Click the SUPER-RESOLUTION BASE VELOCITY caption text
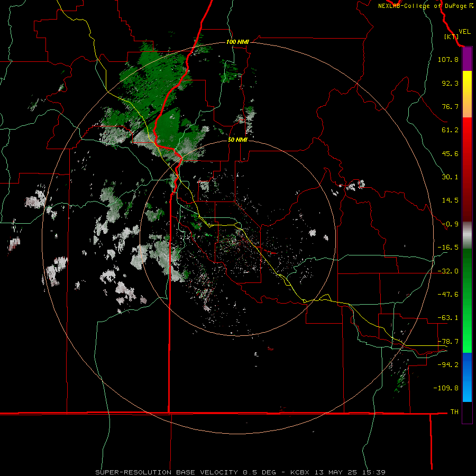This screenshot has width=476, height=476. (167, 472)
